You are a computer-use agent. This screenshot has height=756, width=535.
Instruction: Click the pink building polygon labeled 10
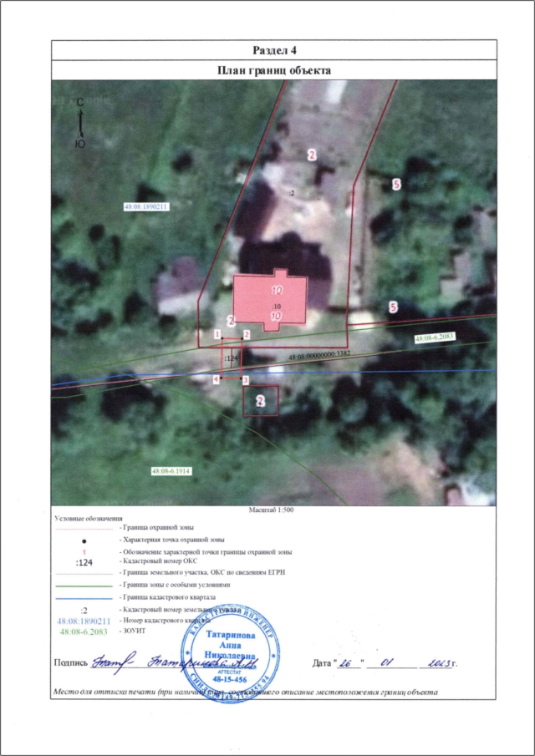(271, 299)
